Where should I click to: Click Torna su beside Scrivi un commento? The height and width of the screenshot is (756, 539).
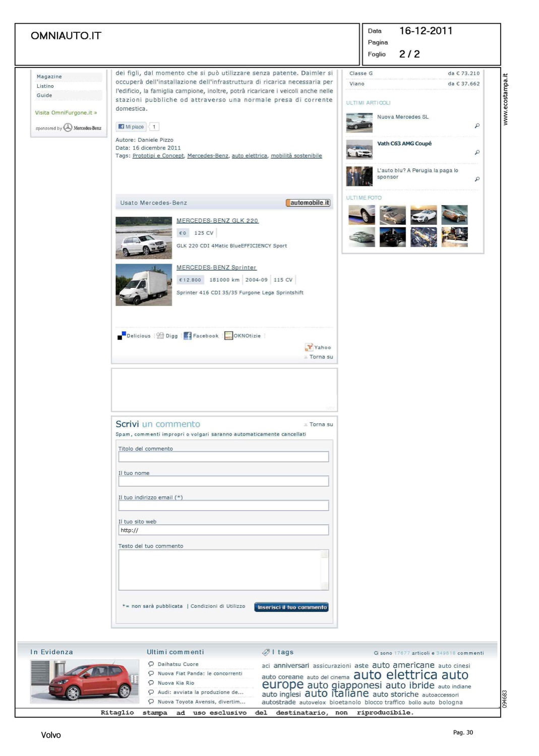point(321,424)
